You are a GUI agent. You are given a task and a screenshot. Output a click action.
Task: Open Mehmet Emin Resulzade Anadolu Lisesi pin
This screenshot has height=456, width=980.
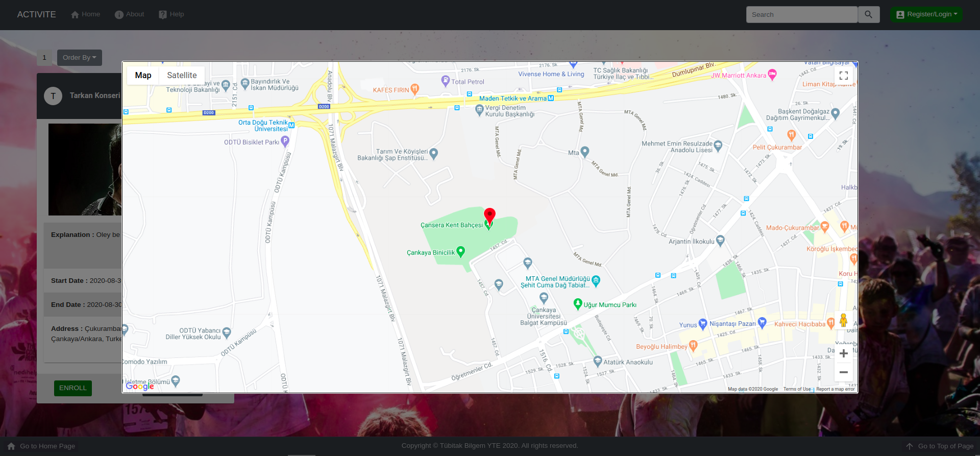[x=718, y=146]
